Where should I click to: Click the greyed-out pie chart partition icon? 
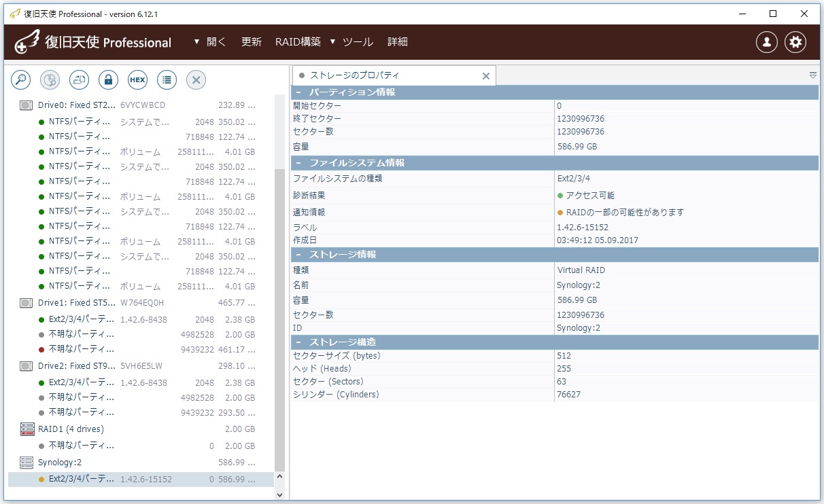pos(50,79)
